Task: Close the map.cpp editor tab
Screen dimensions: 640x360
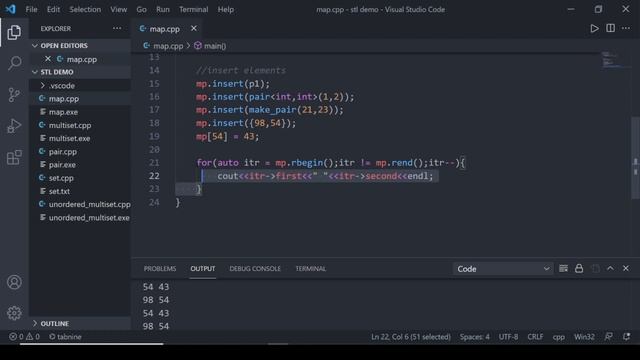Action: click(x=194, y=28)
